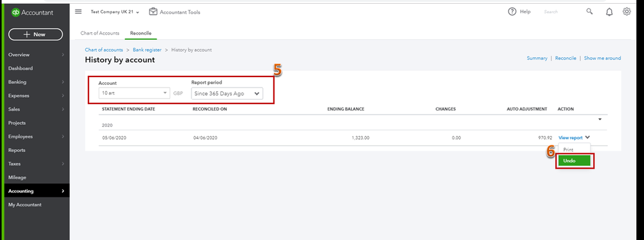Viewport: 644px width, 240px height.
Task: Follow the Chart of accounts breadcrumb link
Action: (x=104, y=50)
